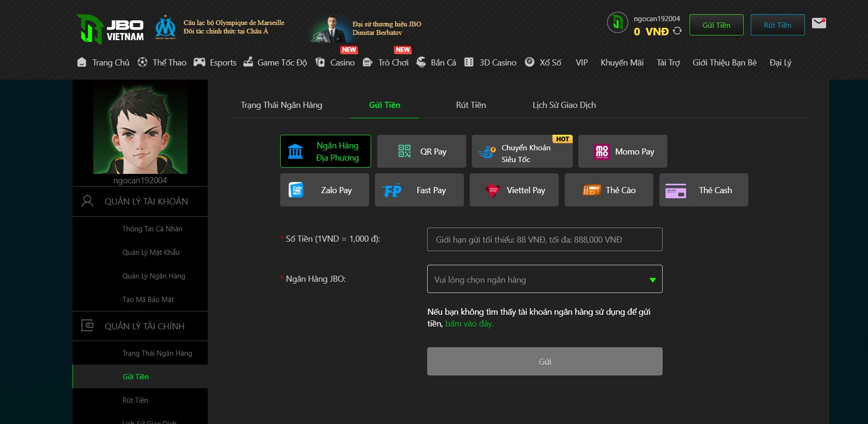Open Đại Lý menu item

pyautogui.click(x=780, y=63)
